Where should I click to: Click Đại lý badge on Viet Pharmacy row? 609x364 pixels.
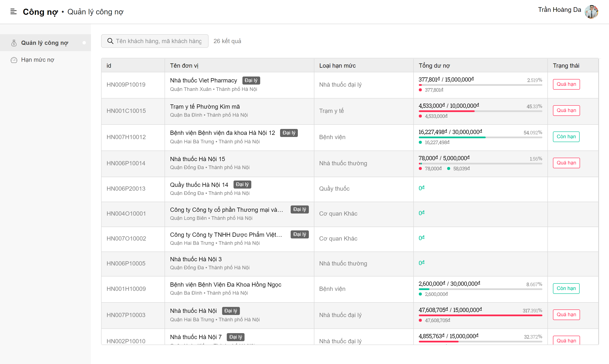click(x=251, y=81)
